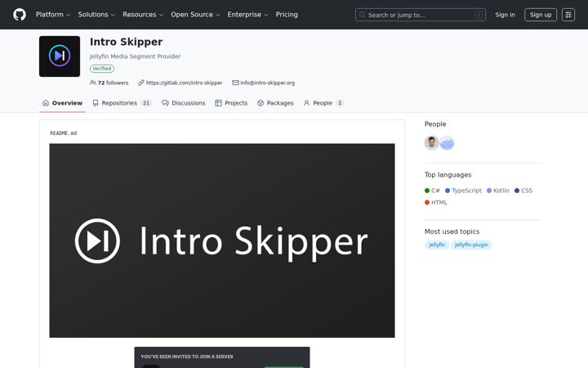Open the appearance settings icon button
The width and height of the screenshot is (588, 368).
(x=568, y=15)
